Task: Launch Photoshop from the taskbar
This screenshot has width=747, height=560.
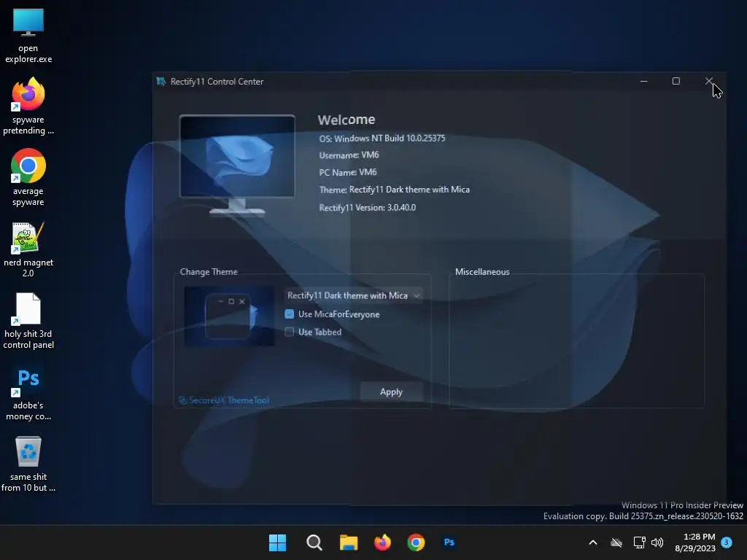Action: click(449, 542)
